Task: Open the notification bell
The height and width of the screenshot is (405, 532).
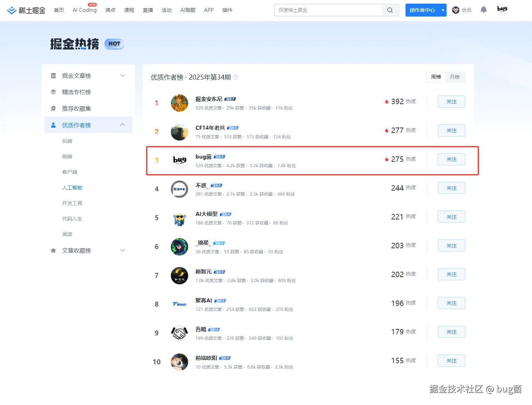Action: pyautogui.click(x=483, y=10)
